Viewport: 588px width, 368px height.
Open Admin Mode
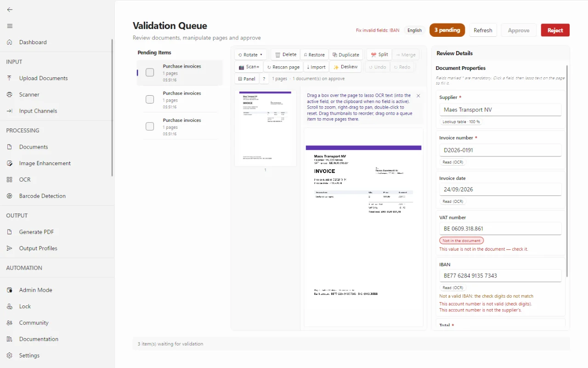tap(36, 290)
